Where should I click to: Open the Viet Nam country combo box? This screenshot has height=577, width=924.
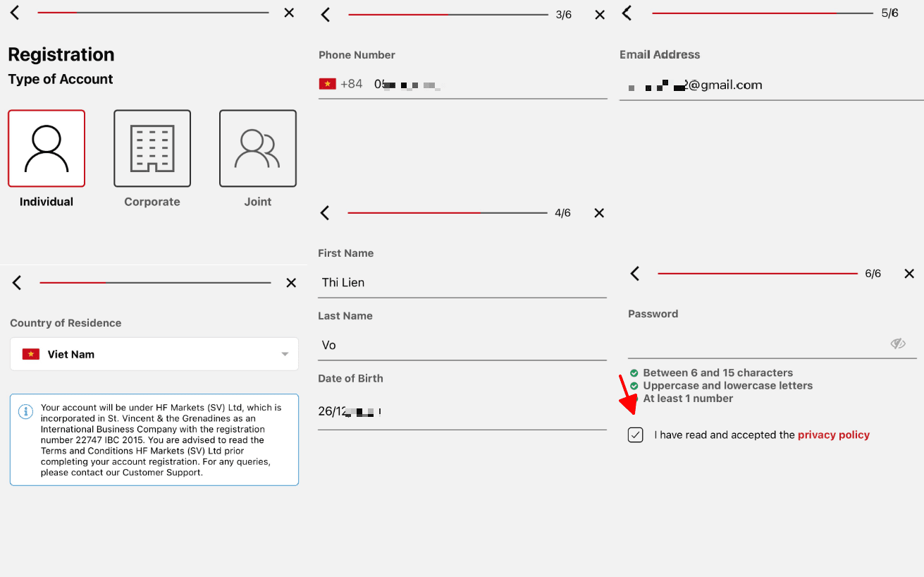pyautogui.click(x=154, y=354)
